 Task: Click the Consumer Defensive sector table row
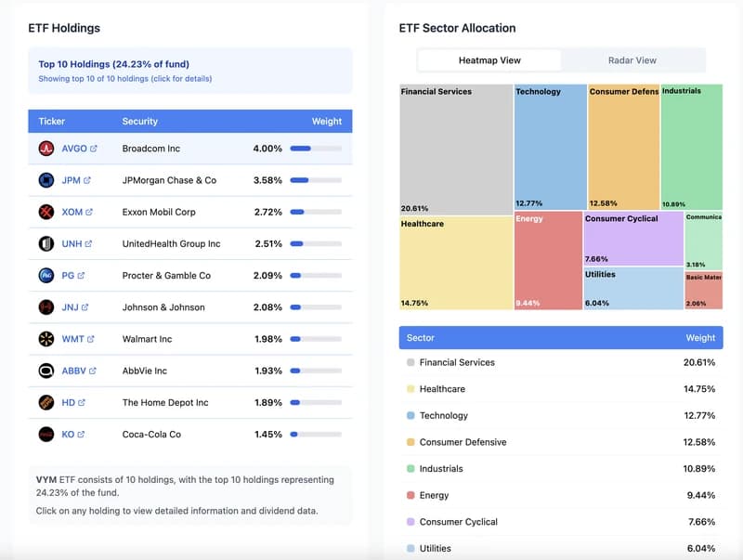click(x=561, y=442)
